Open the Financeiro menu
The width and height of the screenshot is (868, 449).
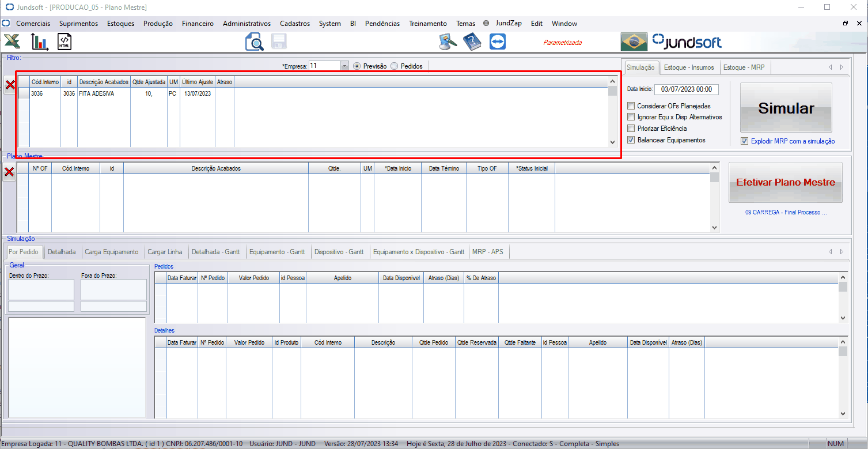[x=198, y=24]
